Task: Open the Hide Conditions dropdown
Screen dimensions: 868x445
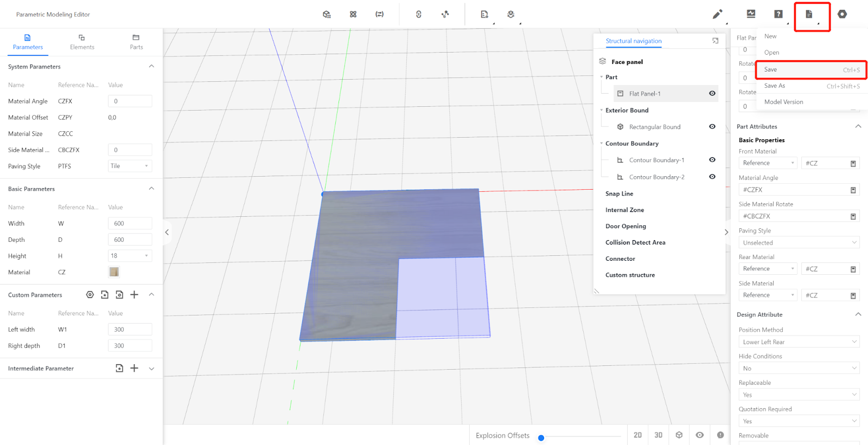Action: coord(799,369)
